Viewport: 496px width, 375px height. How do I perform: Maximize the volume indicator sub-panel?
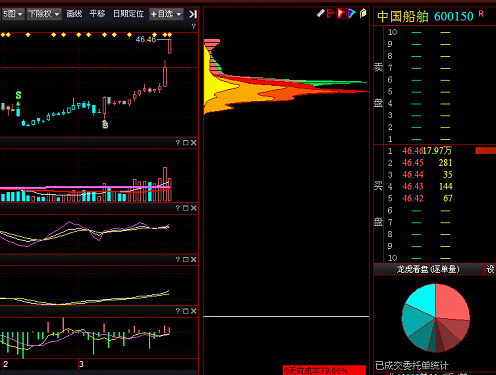click(x=186, y=143)
